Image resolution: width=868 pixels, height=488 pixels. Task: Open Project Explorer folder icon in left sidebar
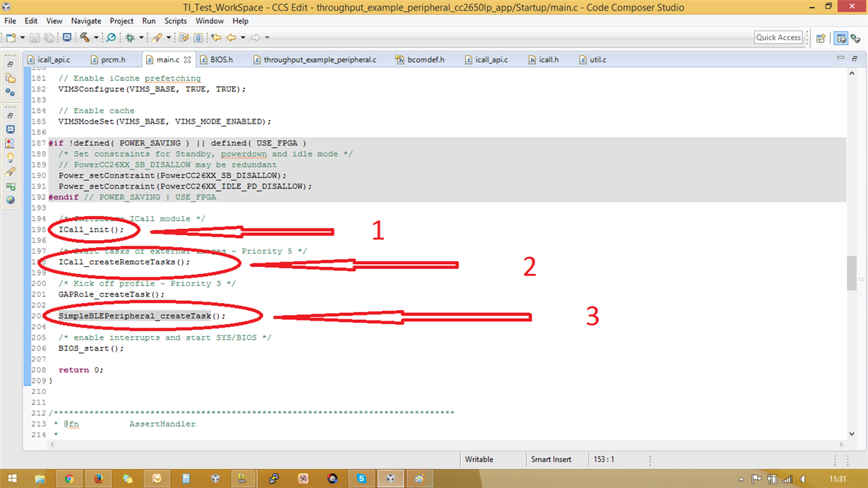[10, 78]
